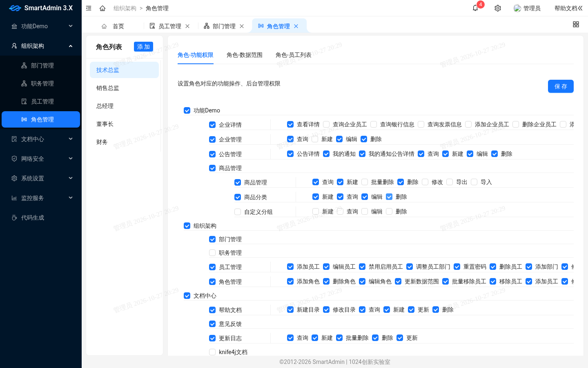The image size is (588, 368).
Task: Check the 自定义分组 checkbox
Action: click(x=238, y=212)
